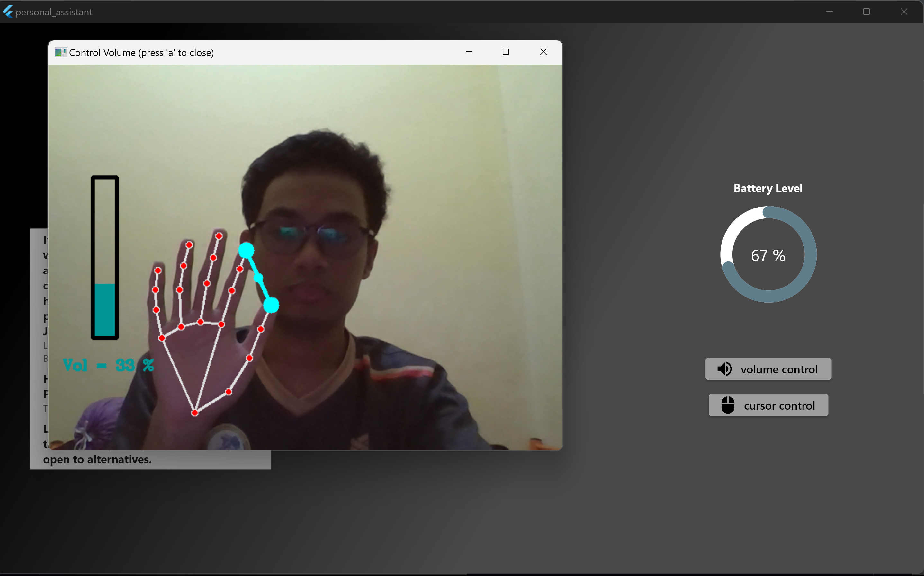
Task: Click the maximize icon of Control Volume window
Action: [506, 52]
